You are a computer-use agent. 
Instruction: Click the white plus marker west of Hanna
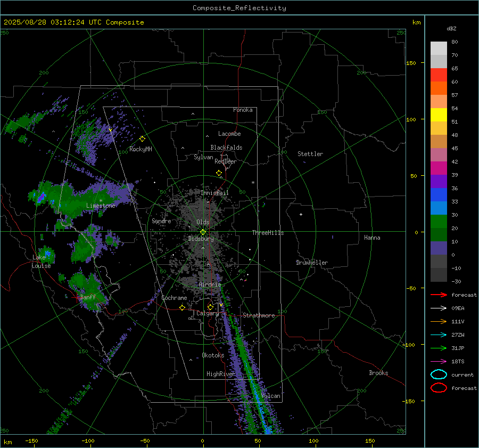pyautogui.click(x=301, y=214)
